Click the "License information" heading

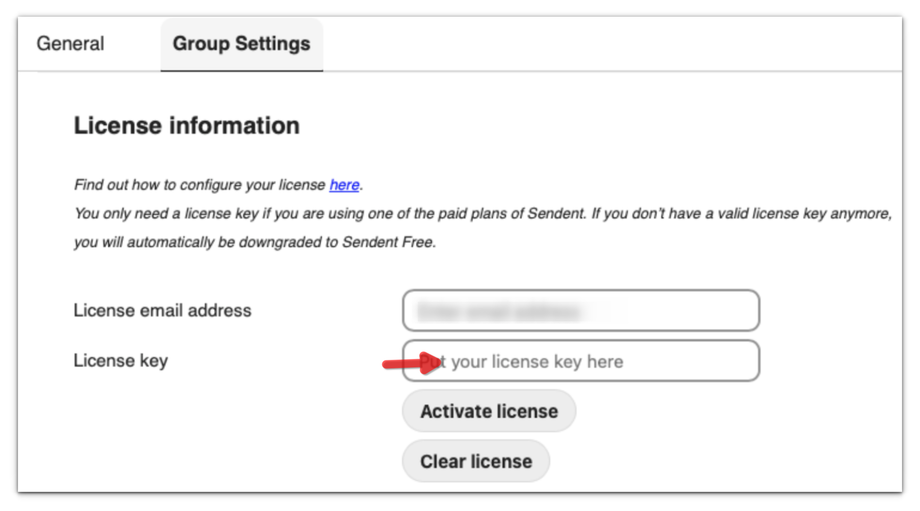tap(186, 126)
